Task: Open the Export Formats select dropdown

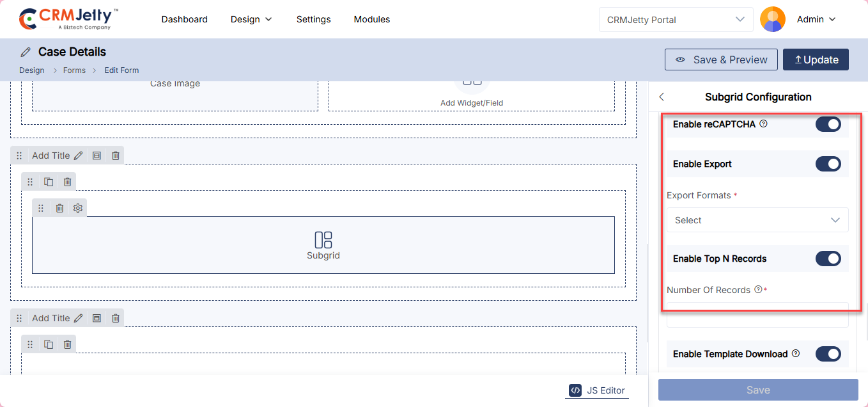Action: coord(757,220)
